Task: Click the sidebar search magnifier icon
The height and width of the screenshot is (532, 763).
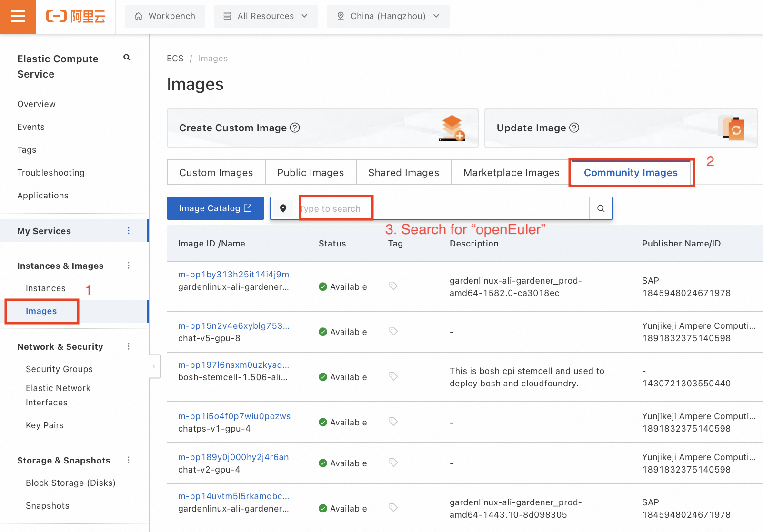Action: click(x=127, y=58)
